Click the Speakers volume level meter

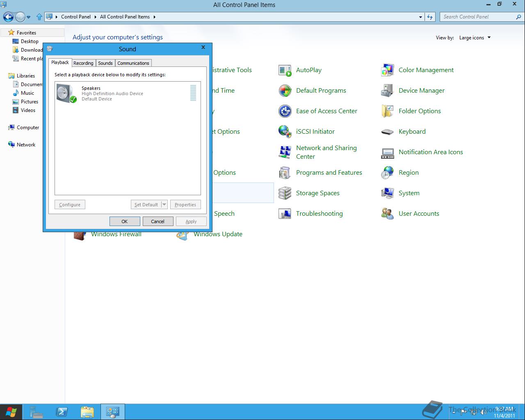point(193,93)
